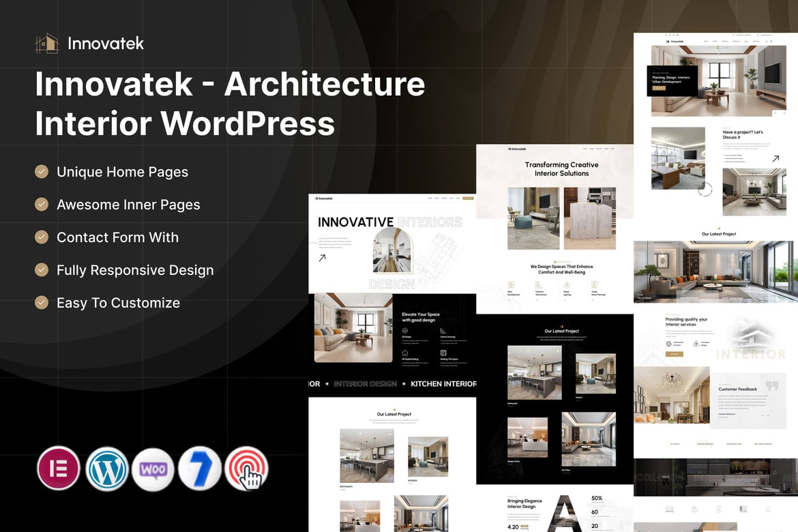Image resolution: width=798 pixels, height=532 pixels.
Task: Click gold button in left mockup navbar
Action: click(468, 198)
